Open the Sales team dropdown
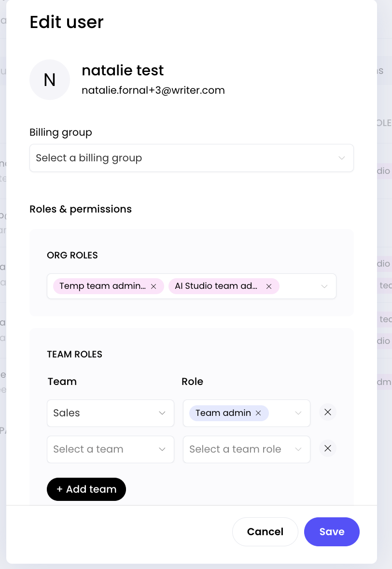 click(111, 413)
